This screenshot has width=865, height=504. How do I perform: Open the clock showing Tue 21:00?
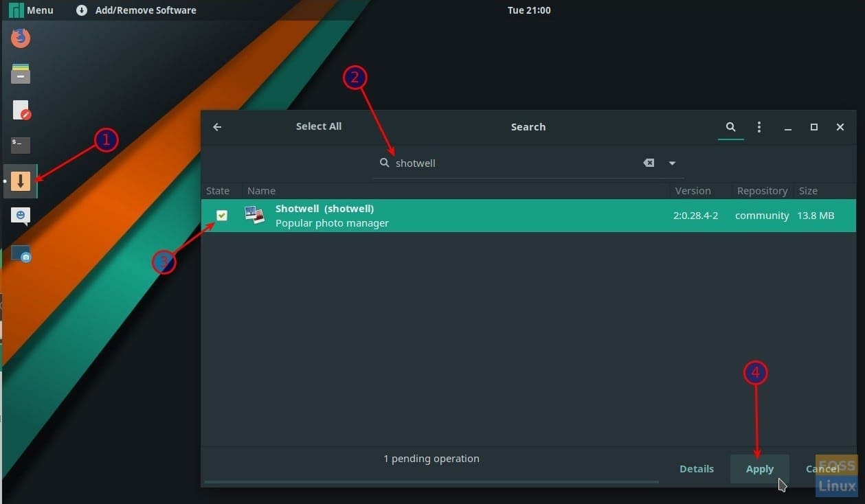528,10
